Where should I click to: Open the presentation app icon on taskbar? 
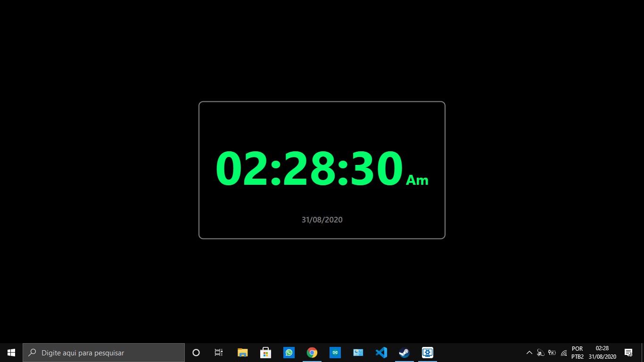(358, 352)
